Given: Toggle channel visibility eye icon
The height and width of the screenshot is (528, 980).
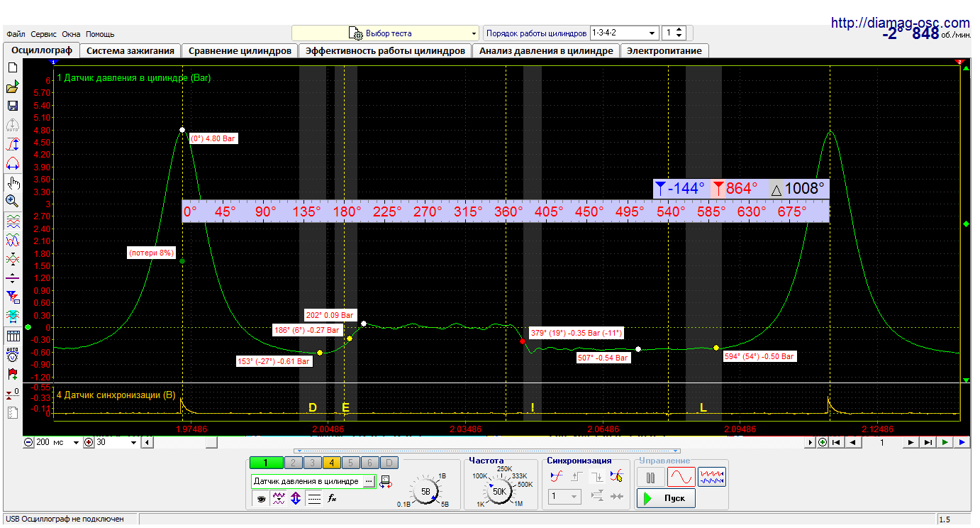Looking at the screenshot, I should [x=262, y=499].
